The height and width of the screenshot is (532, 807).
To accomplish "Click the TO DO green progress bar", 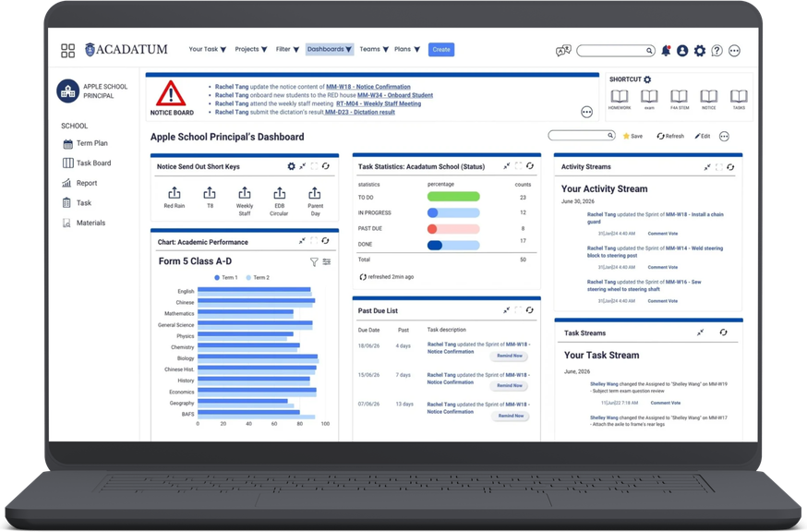I will point(453,197).
